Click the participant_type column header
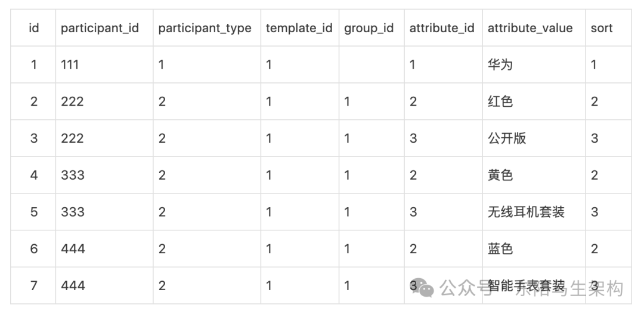The height and width of the screenshot is (314, 644). (x=205, y=28)
